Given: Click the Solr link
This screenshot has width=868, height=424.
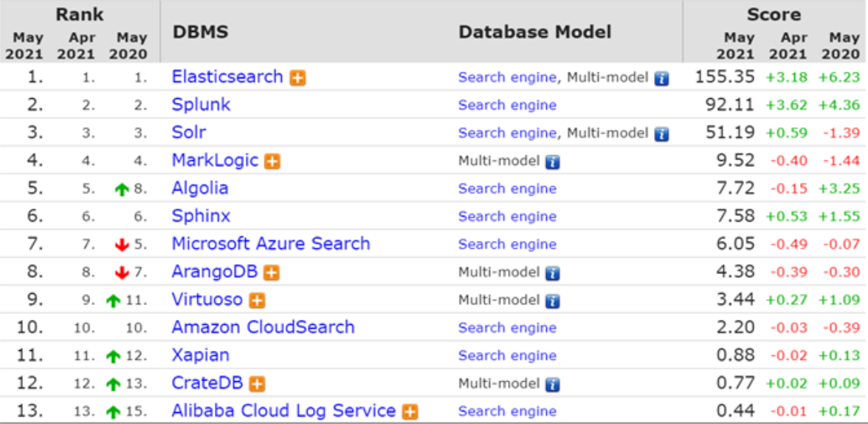Looking at the screenshot, I should click(189, 133).
